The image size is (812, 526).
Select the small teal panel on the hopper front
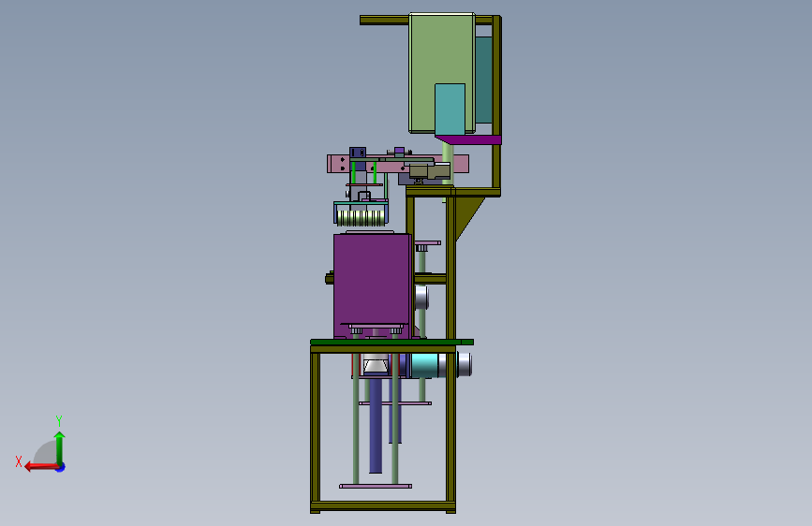click(x=450, y=110)
